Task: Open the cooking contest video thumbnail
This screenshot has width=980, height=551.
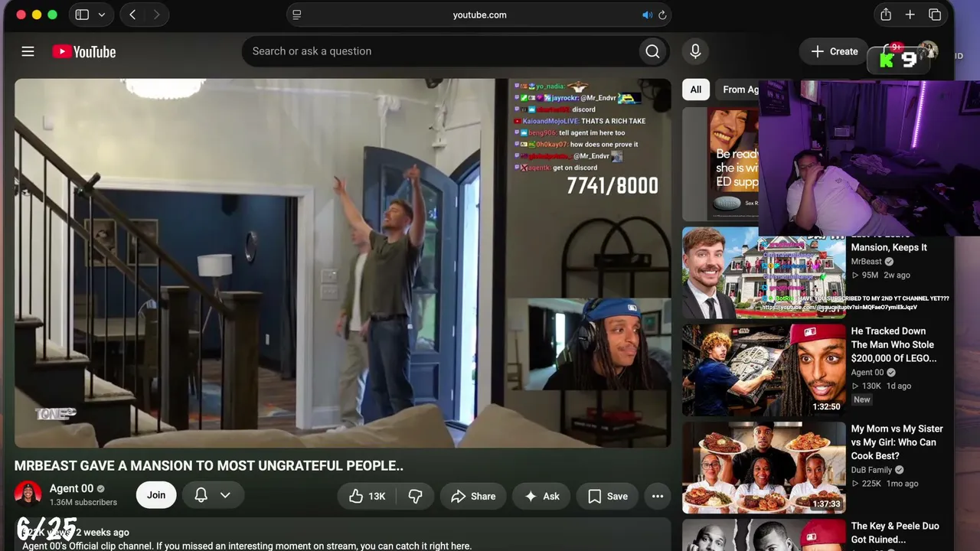Action: [x=764, y=468]
